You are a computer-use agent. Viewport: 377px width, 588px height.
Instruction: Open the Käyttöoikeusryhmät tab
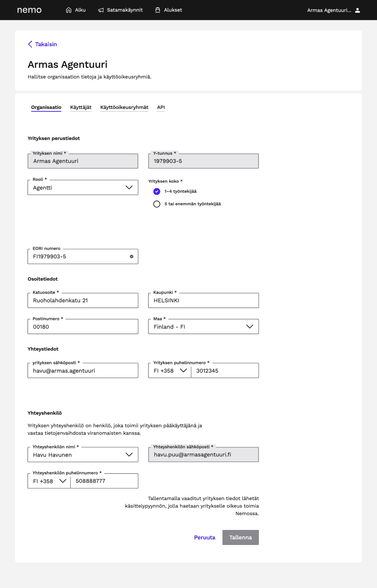[x=124, y=107]
